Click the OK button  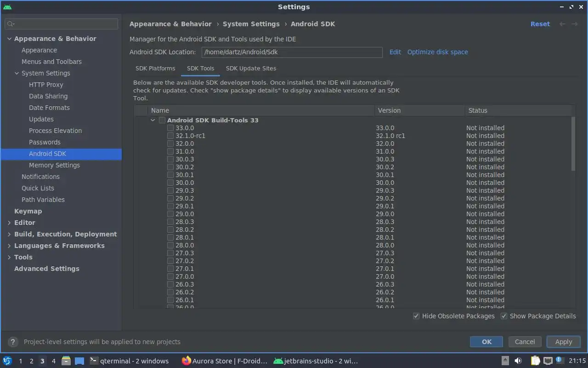(x=486, y=342)
